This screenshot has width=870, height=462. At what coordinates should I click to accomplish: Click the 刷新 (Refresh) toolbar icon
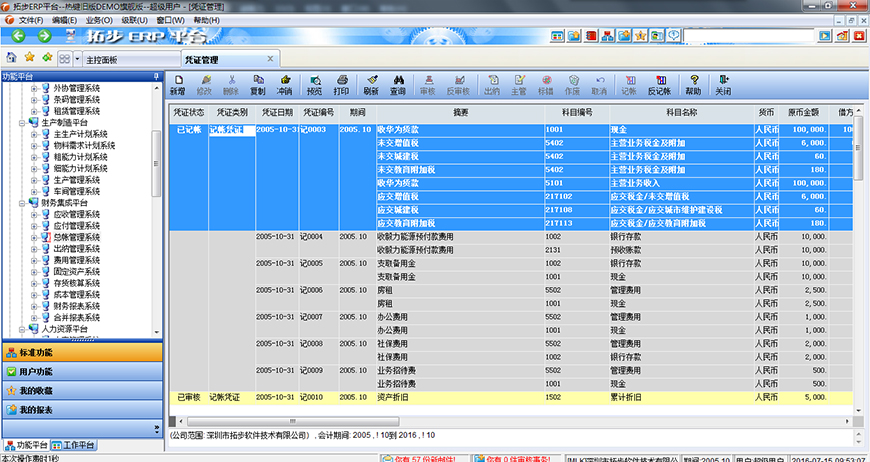pyautogui.click(x=371, y=84)
